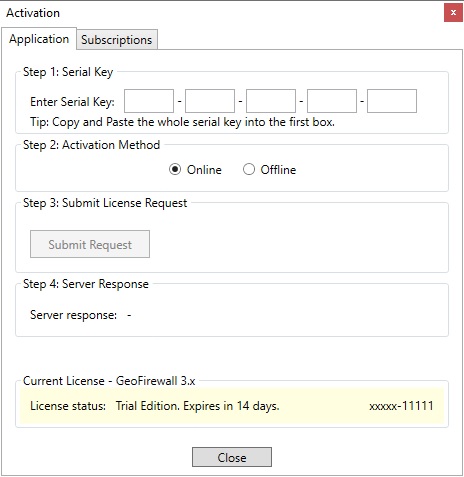Image resolution: width=464 pixels, height=477 pixels.
Task: Click the Enter Serial Key label
Action: point(72,102)
